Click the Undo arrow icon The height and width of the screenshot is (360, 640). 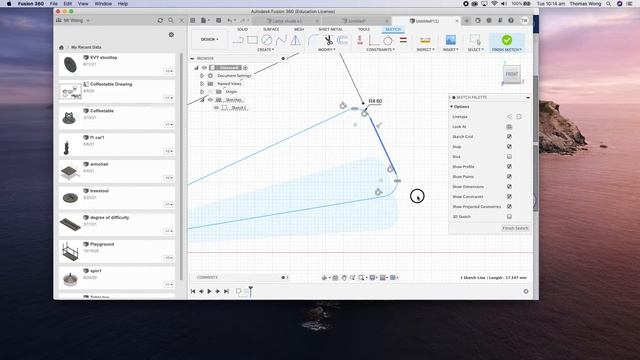coord(230,20)
